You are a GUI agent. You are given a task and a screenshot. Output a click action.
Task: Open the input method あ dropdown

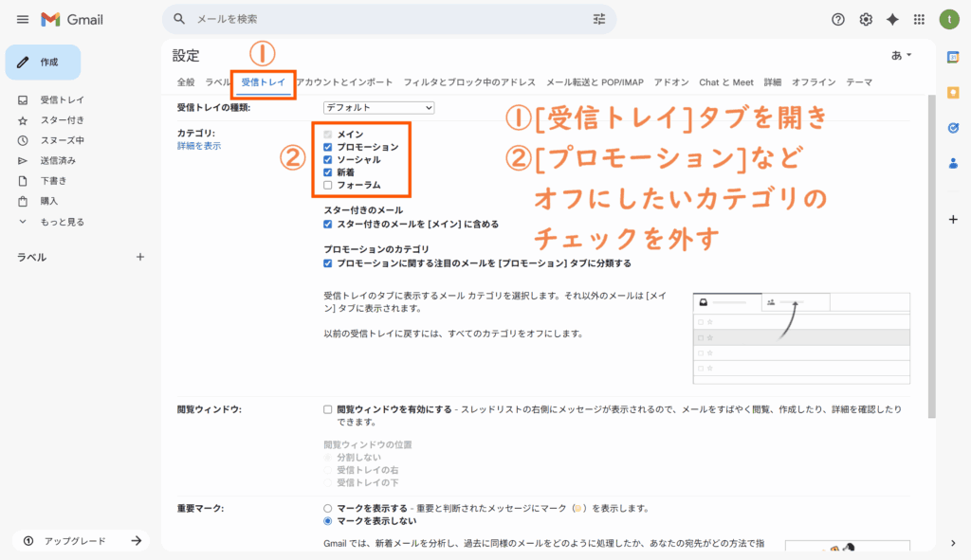[901, 56]
